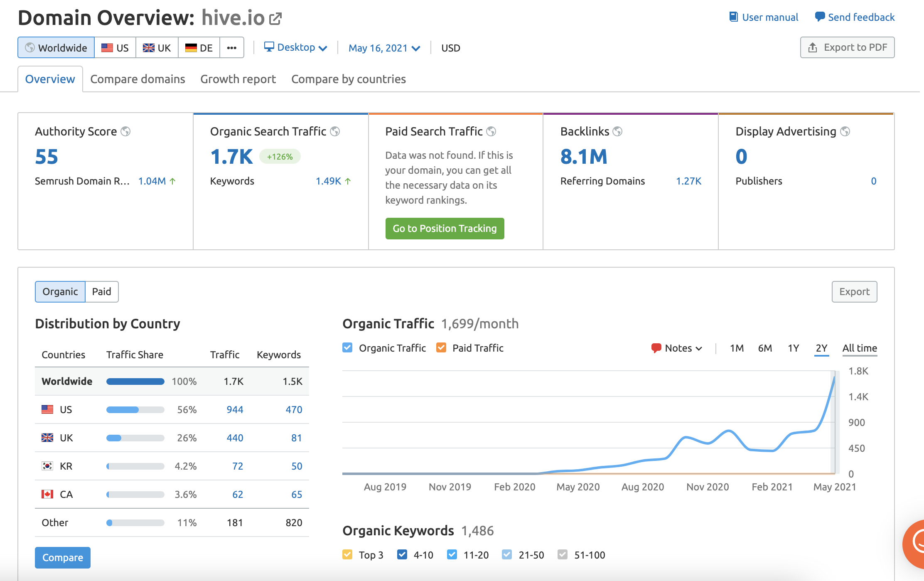Image resolution: width=924 pixels, height=581 pixels.
Task: Click the UK traffic share bar
Action: [135, 438]
